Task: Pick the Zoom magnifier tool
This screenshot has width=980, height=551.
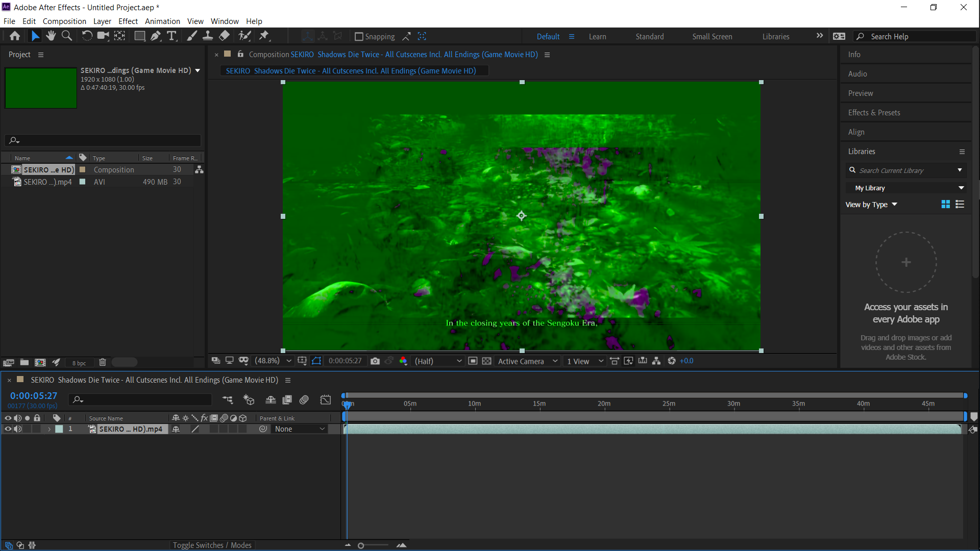Action: tap(67, 36)
